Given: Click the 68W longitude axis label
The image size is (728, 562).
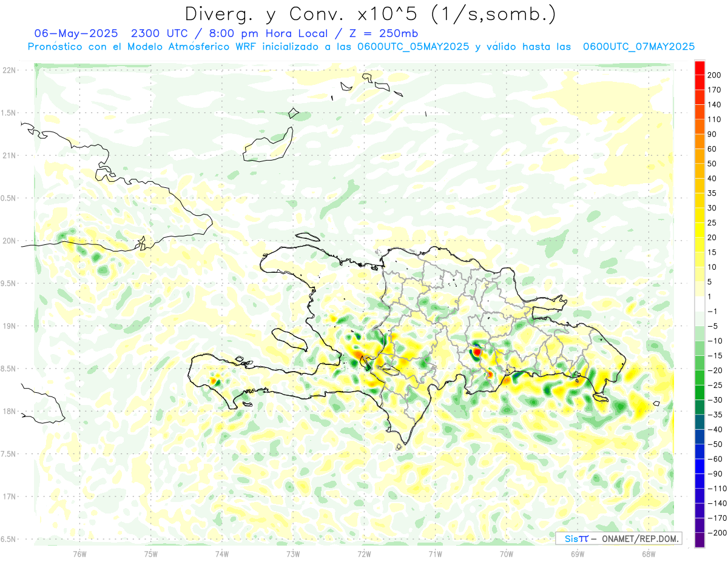Looking at the screenshot, I should (x=648, y=554).
